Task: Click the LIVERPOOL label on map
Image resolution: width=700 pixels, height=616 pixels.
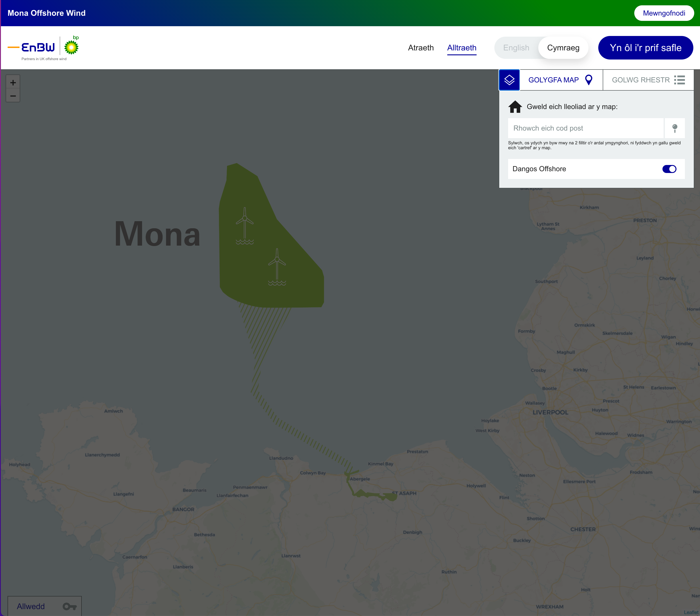Action: click(550, 413)
